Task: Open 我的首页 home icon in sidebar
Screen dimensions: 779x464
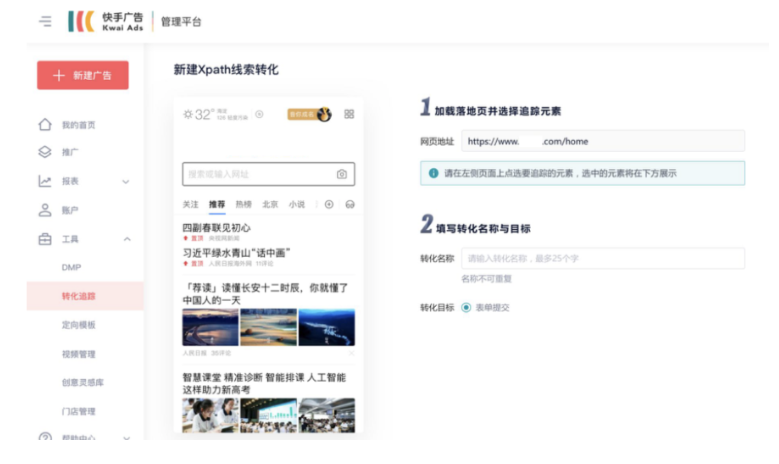Action: tap(44, 125)
